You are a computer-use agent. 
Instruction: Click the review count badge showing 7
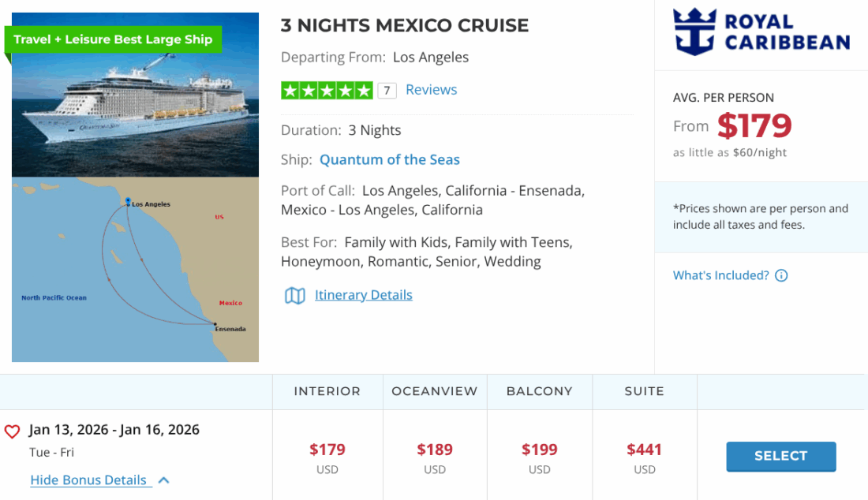pyautogui.click(x=387, y=91)
